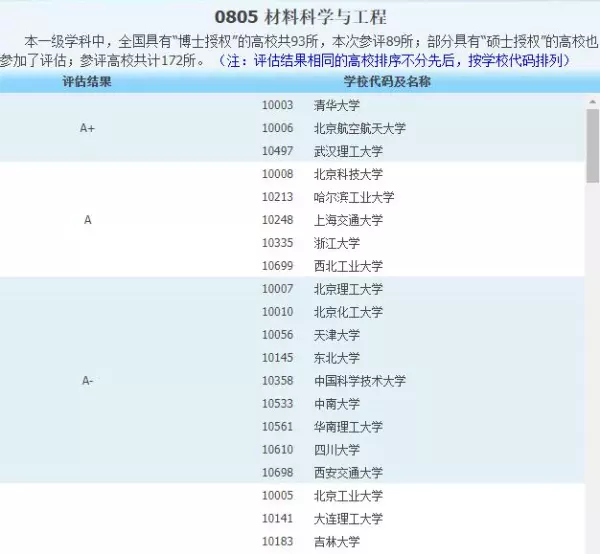600x554 pixels.
Task: Click school code 10183
Action: [277, 541]
